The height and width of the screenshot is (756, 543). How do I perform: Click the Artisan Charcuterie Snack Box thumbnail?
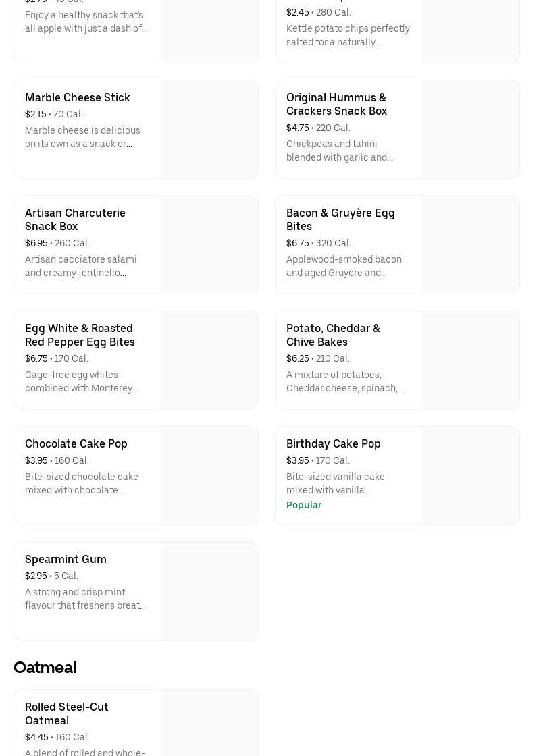click(x=209, y=245)
